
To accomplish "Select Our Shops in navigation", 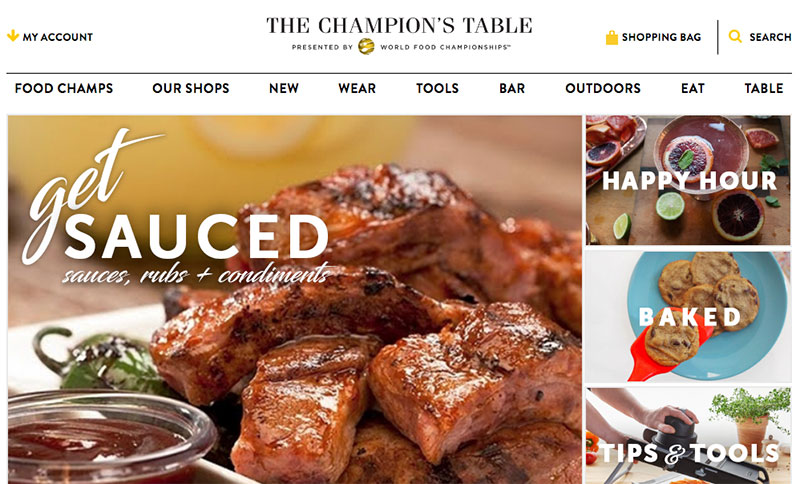I will click(x=191, y=88).
